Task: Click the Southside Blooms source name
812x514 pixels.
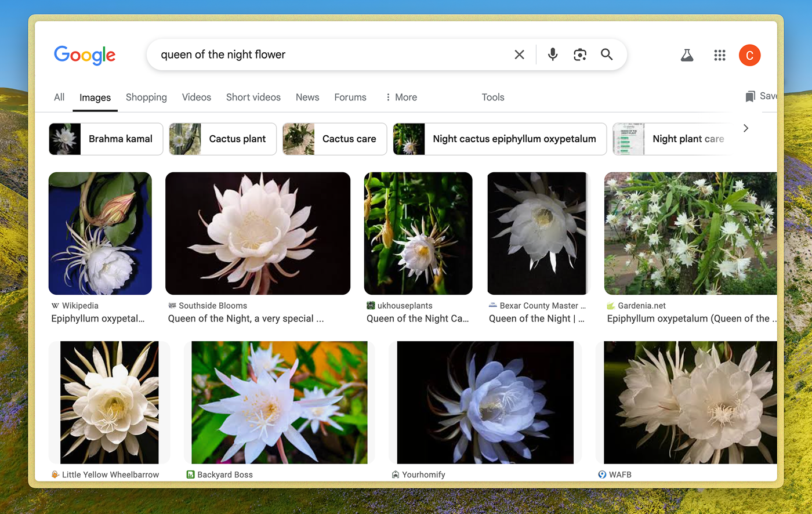Action: (x=213, y=306)
